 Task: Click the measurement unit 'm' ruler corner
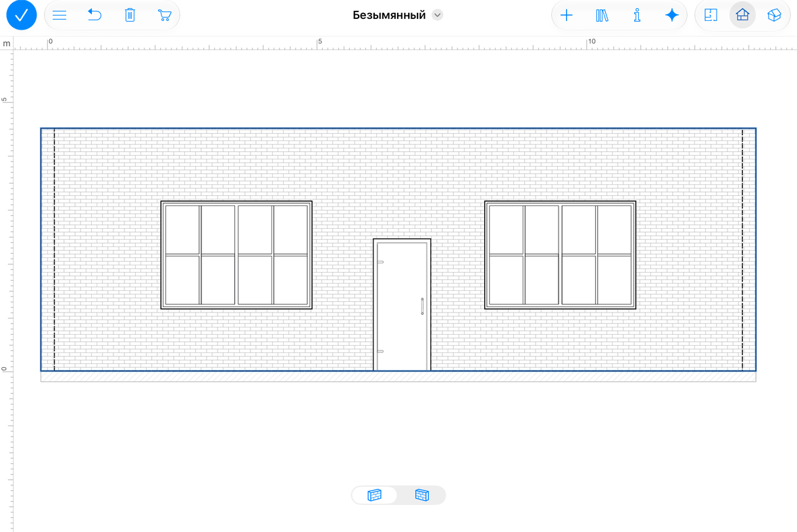pyautogui.click(x=7, y=44)
